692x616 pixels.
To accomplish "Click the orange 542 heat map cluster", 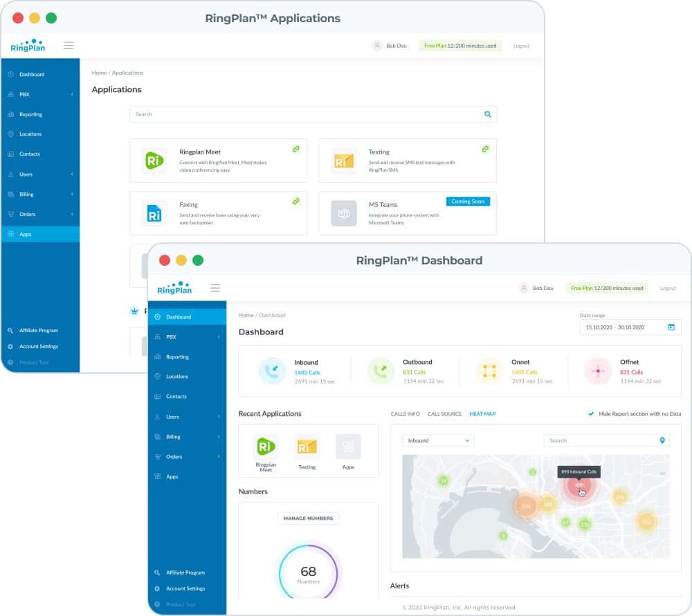I will pos(526,506).
